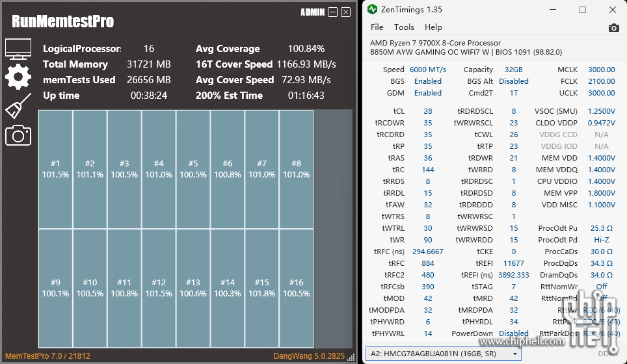Select memtest tile #1 at 101.5%
This screenshot has width=627, height=364.
coord(55,169)
